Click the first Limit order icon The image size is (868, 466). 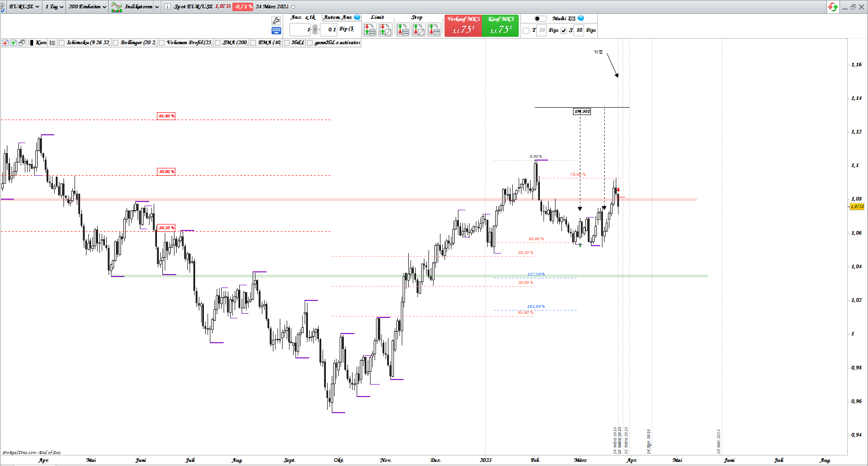370,30
